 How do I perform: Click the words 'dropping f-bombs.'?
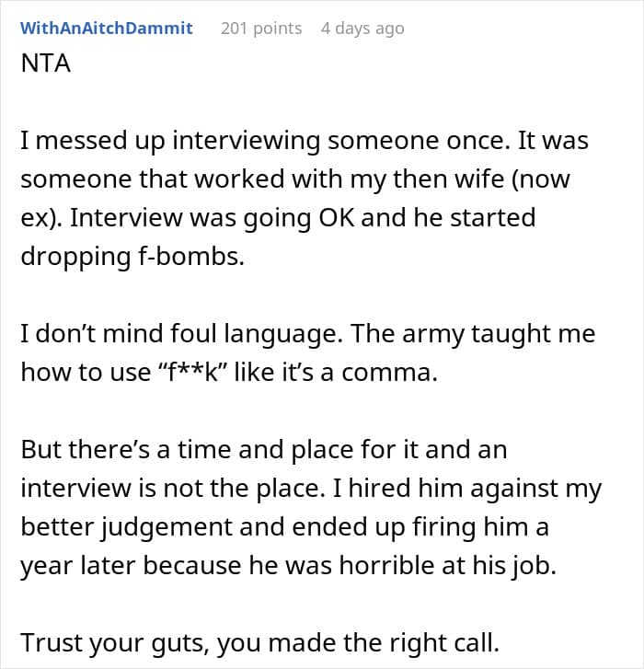click(132, 257)
